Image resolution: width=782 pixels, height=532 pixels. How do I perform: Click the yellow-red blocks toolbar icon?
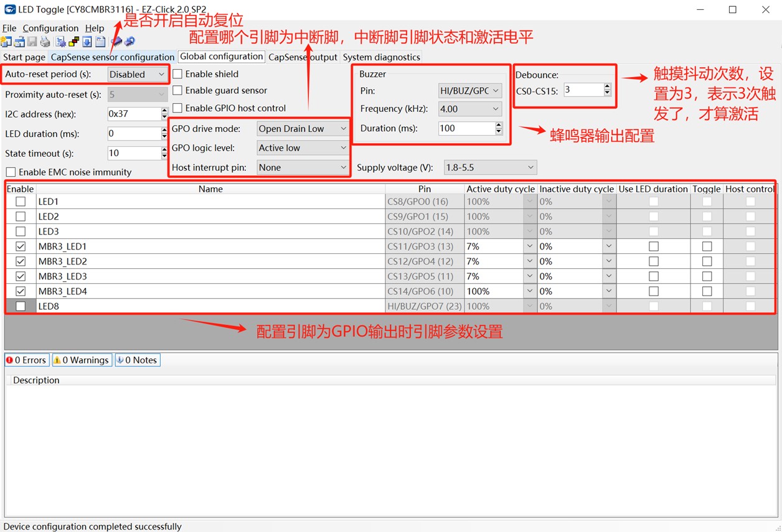tap(73, 42)
